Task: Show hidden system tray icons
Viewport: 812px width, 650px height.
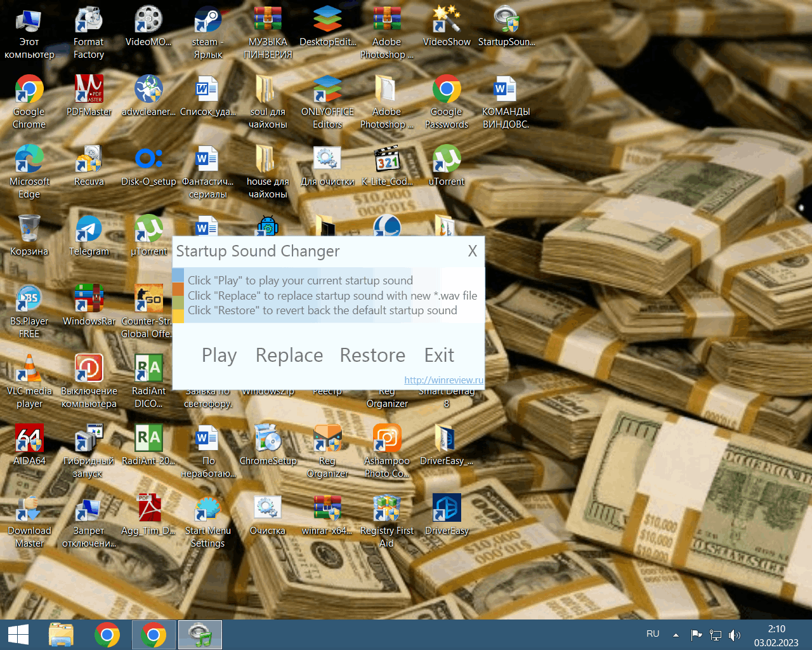Action: pyautogui.click(x=676, y=635)
